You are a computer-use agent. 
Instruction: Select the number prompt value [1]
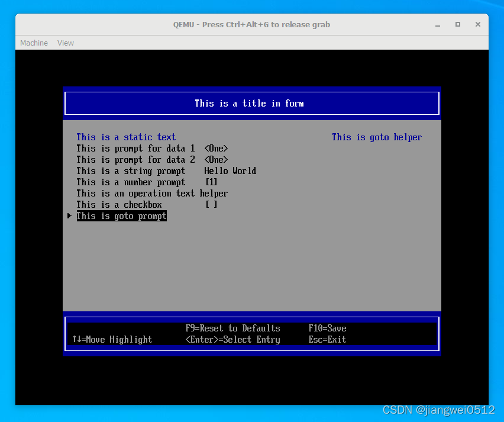[211, 182]
